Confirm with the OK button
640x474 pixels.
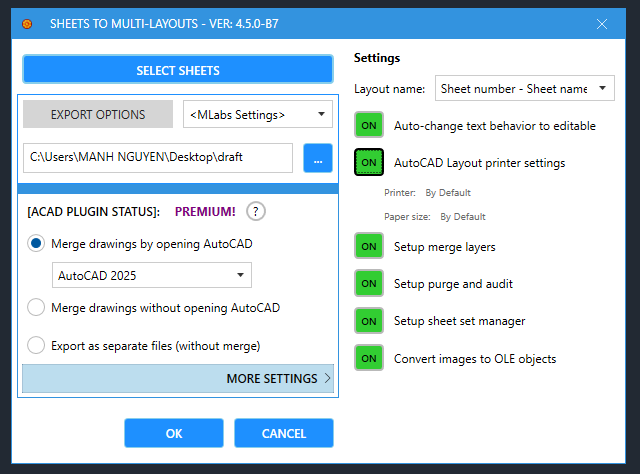point(174,433)
